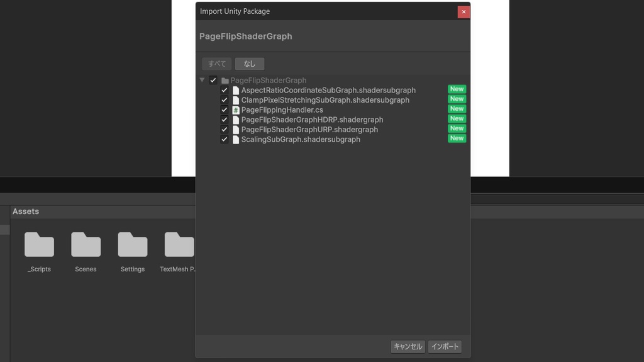The height and width of the screenshot is (362, 644).
Task: Click the Assets breadcrumb label in Project window
Action: (25, 212)
